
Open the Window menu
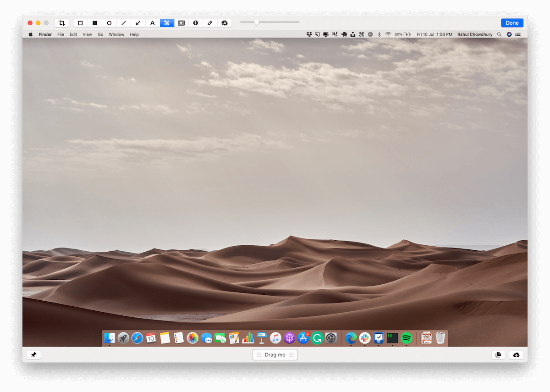tap(116, 34)
